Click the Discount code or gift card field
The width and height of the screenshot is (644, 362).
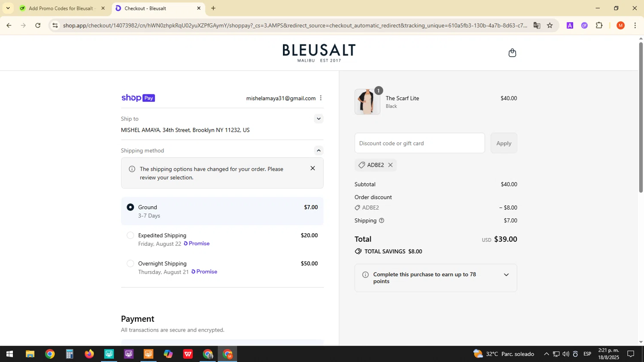click(419, 143)
